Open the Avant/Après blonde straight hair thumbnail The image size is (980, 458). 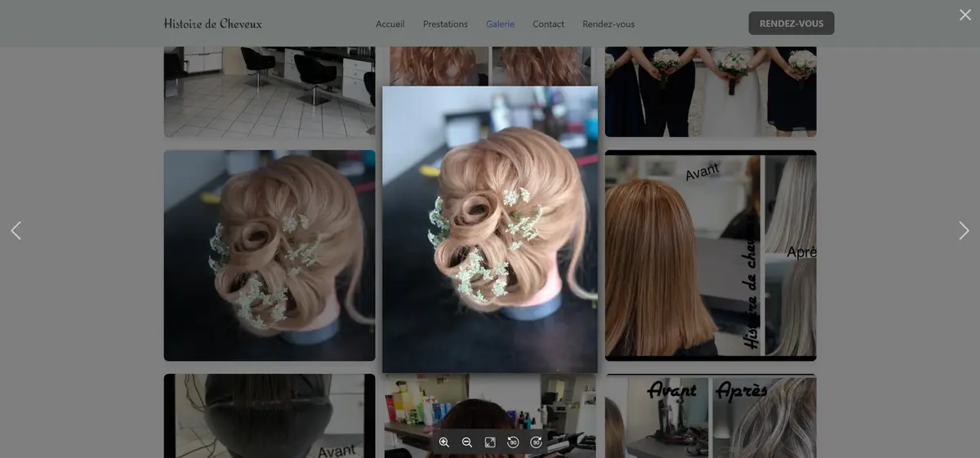[x=710, y=256]
